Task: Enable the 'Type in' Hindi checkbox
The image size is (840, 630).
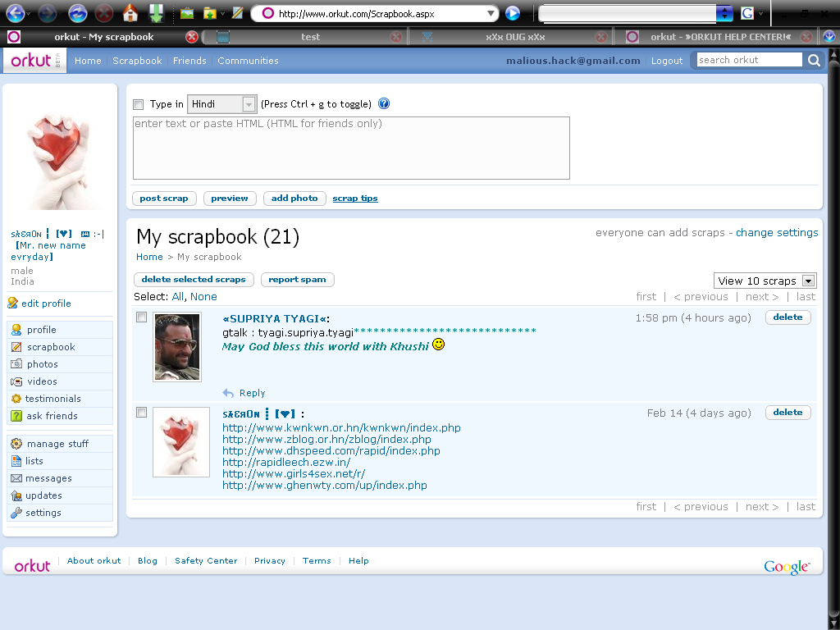Action: [x=139, y=104]
